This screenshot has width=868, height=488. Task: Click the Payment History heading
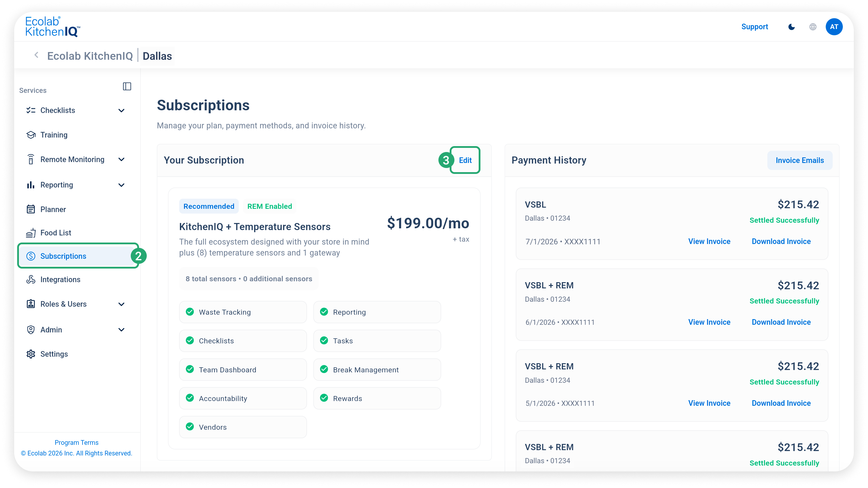(549, 160)
